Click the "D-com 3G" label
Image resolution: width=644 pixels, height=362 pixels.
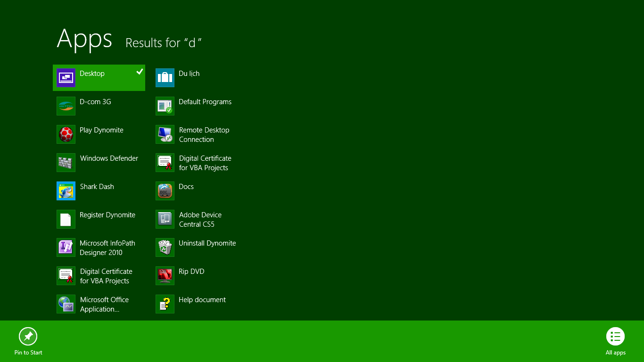coord(95,102)
